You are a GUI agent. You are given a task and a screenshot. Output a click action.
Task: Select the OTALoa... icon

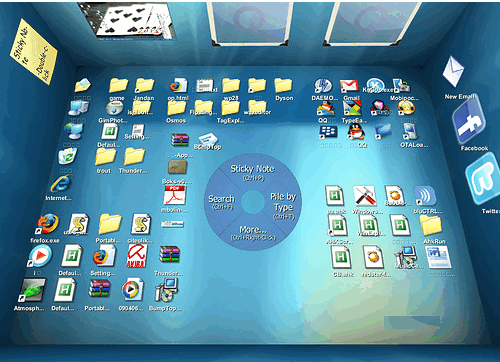coord(410,132)
